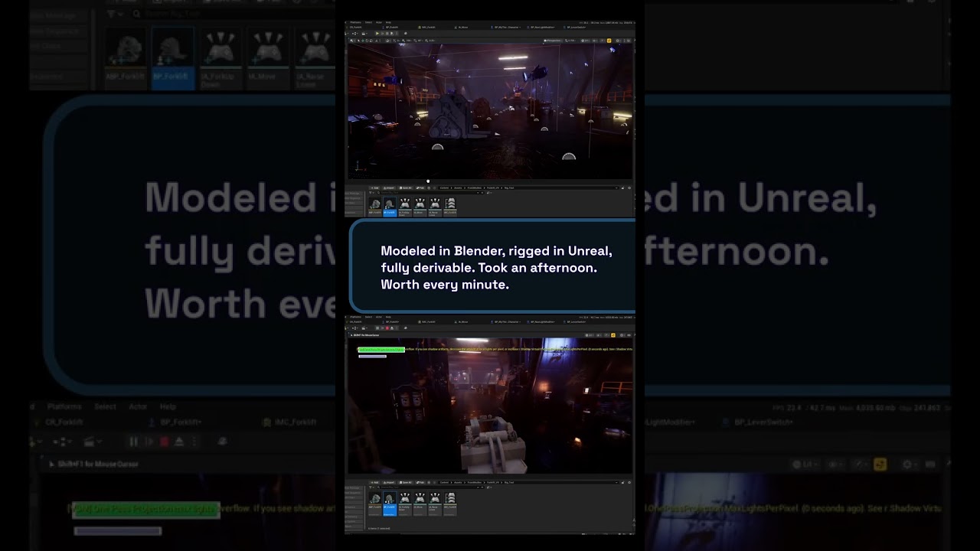Click Rig_Test breadcrumb in upper Content Browser

click(x=510, y=187)
